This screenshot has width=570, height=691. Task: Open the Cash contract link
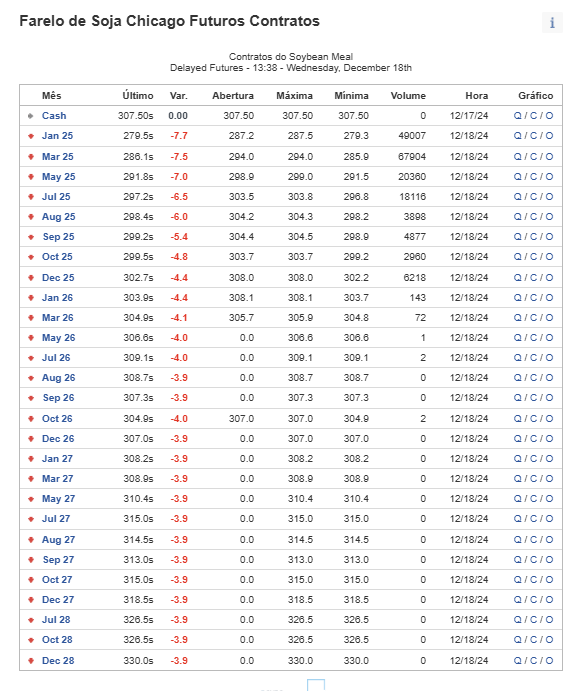[54, 116]
